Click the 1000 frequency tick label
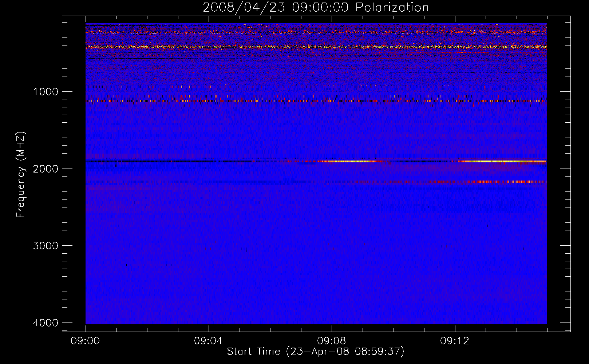This screenshot has height=364, width=589. [x=46, y=92]
